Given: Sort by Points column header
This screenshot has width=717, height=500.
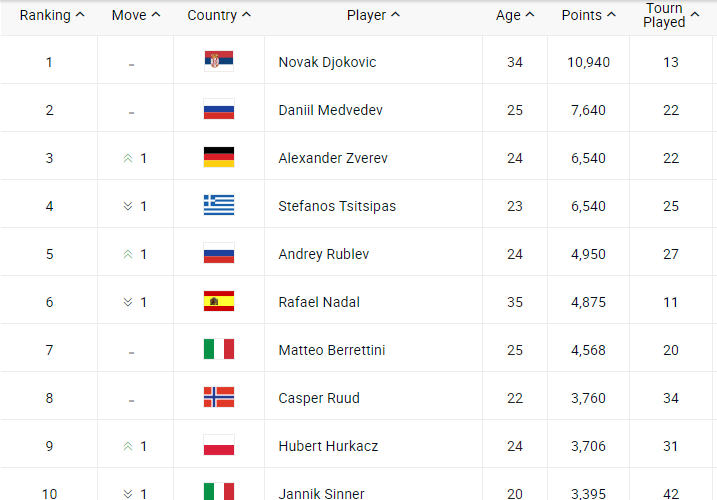Looking at the screenshot, I should pyautogui.click(x=589, y=15).
